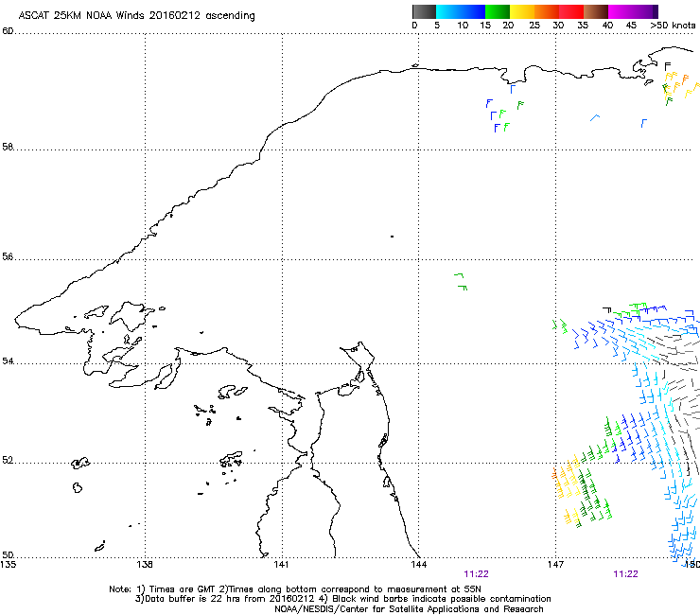Click the longitude label '147'
This screenshot has height=615, width=700.
click(x=555, y=565)
